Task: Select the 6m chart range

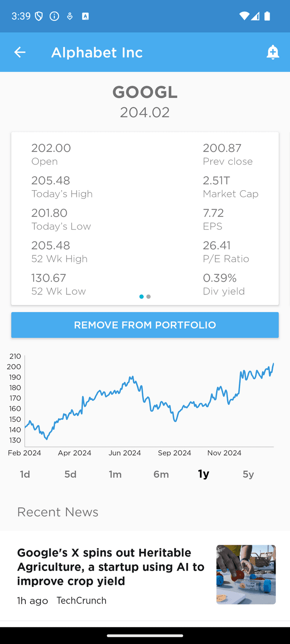Action: (x=161, y=474)
